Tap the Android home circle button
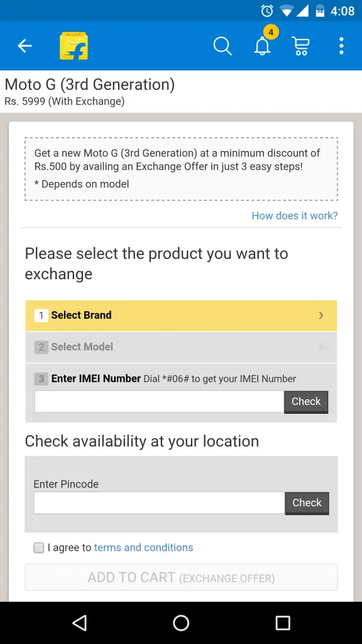 click(181, 623)
